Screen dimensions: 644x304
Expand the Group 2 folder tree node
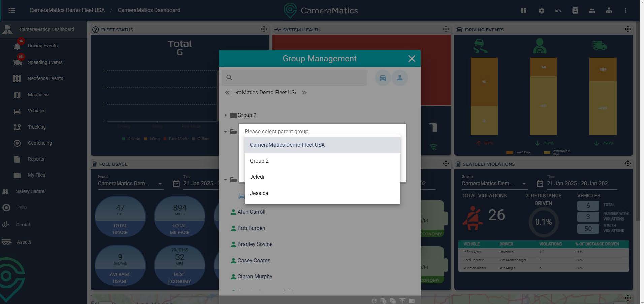(x=226, y=115)
